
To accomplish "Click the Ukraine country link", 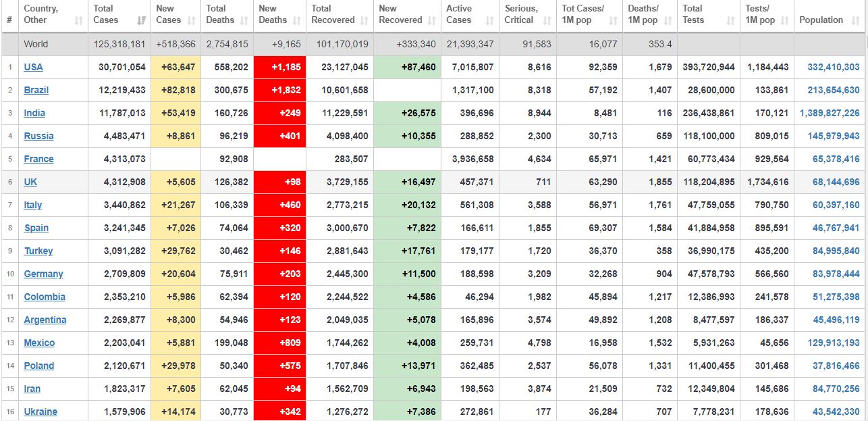I will click(40, 412).
